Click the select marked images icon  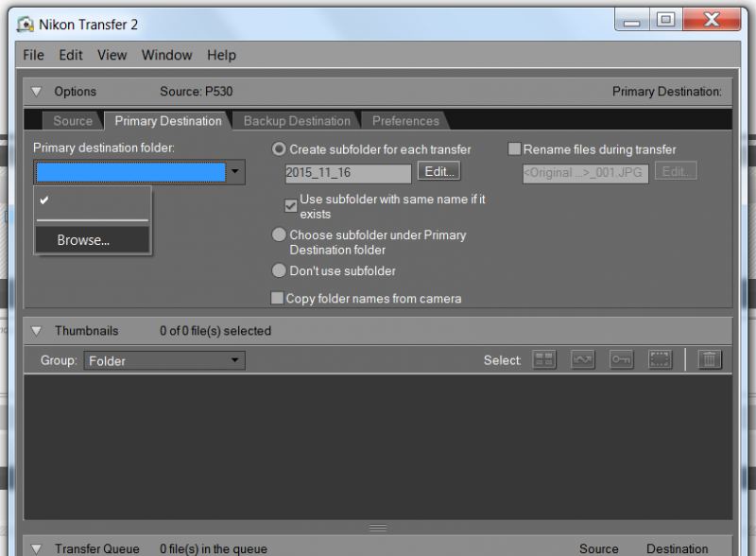(582, 359)
